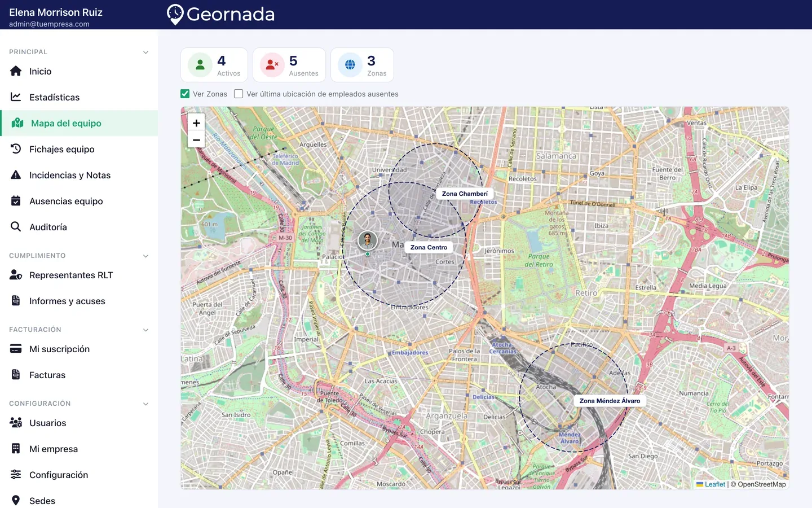Open the OpenStreetMap attribution link
Screen dimensions: 812x508
[762, 484]
